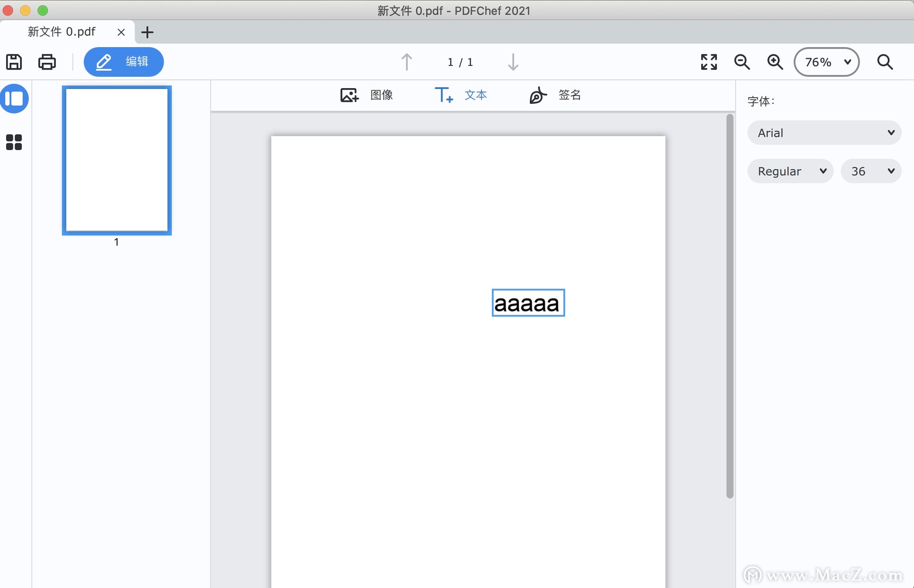Open the 36 font size dropdown
Screen dimensions: 914x588
(x=871, y=171)
